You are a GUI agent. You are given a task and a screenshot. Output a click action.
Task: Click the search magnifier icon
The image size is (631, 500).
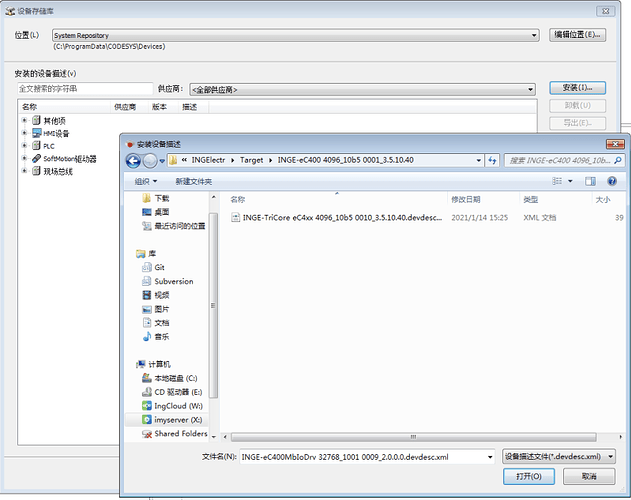pyautogui.click(x=618, y=160)
